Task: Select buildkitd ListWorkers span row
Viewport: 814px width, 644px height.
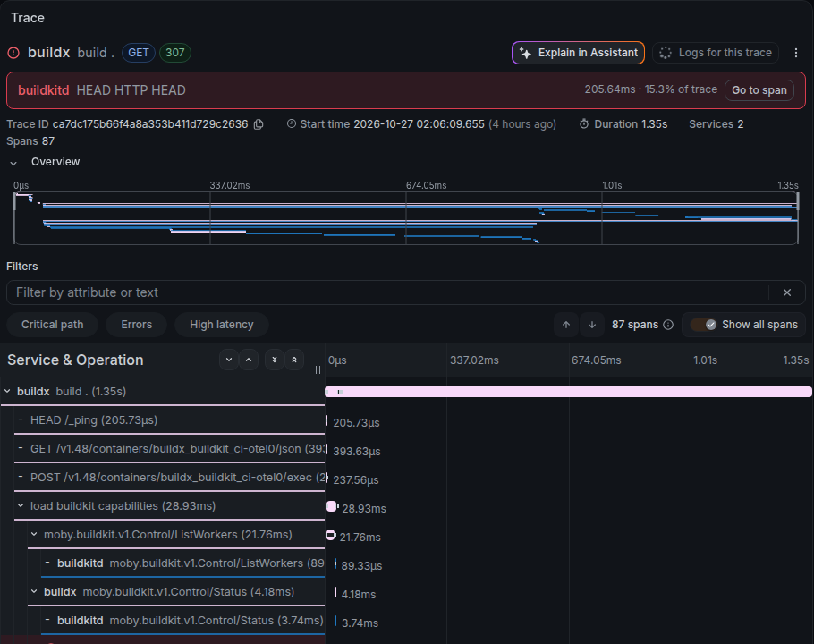Action: coord(182,563)
